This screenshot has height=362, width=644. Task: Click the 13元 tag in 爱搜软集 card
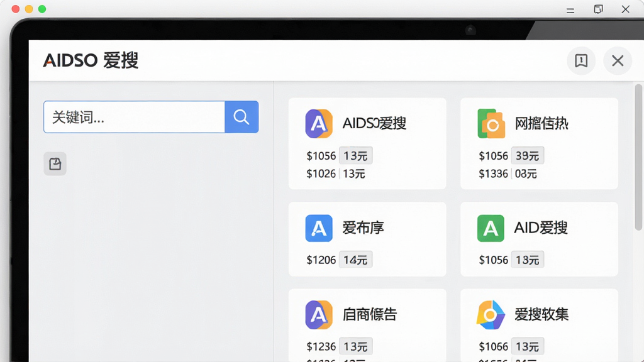528,346
